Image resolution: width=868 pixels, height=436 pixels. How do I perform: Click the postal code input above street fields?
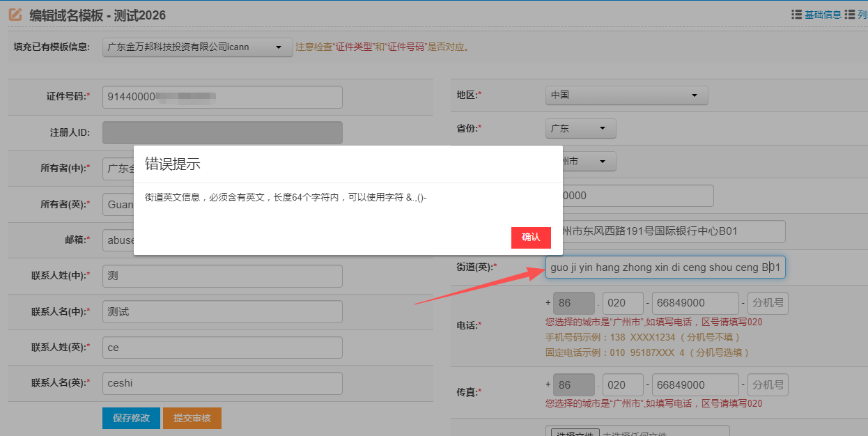click(638, 196)
